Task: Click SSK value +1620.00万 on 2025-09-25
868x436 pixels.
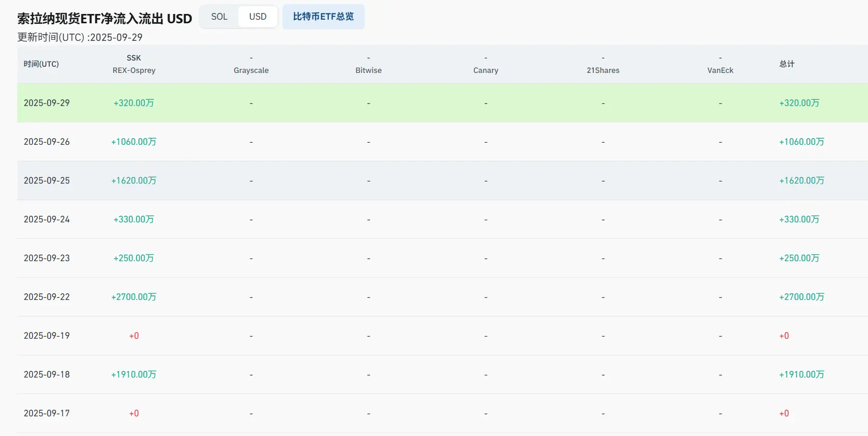Action: point(134,181)
